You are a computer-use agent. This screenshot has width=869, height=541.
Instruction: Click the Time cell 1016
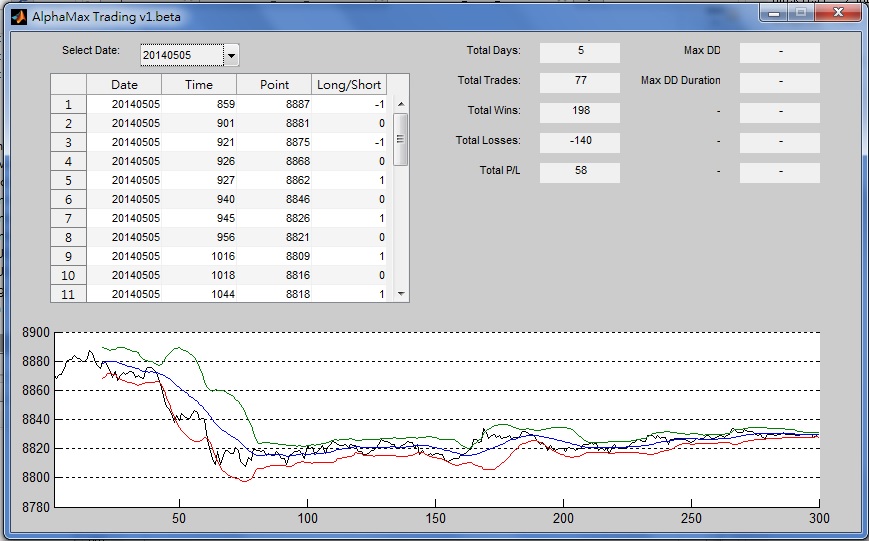(199, 256)
